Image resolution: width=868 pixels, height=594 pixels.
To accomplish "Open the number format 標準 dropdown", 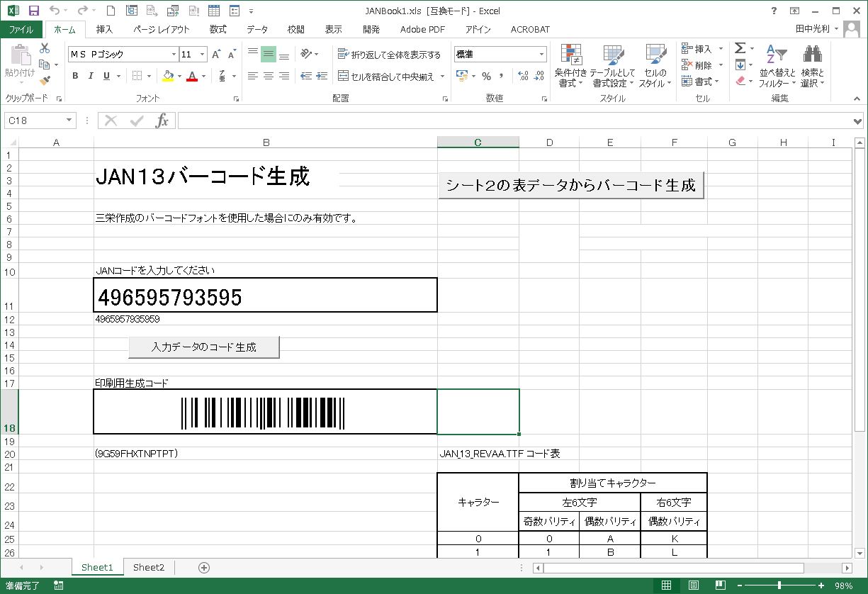I will (x=542, y=55).
